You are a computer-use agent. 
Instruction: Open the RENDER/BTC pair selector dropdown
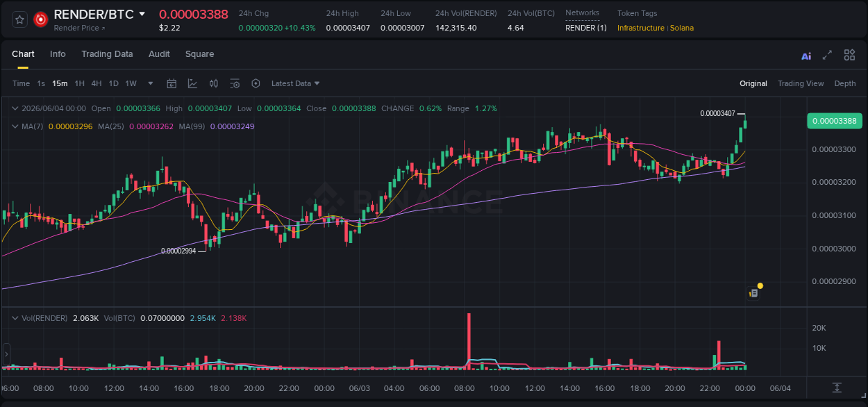click(x=142, y=14)
